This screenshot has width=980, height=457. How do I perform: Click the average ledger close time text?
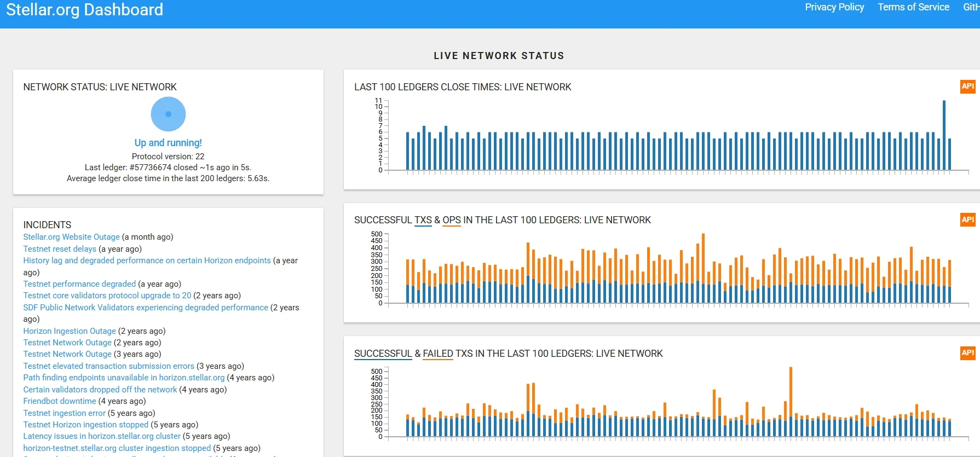[168, 178]
